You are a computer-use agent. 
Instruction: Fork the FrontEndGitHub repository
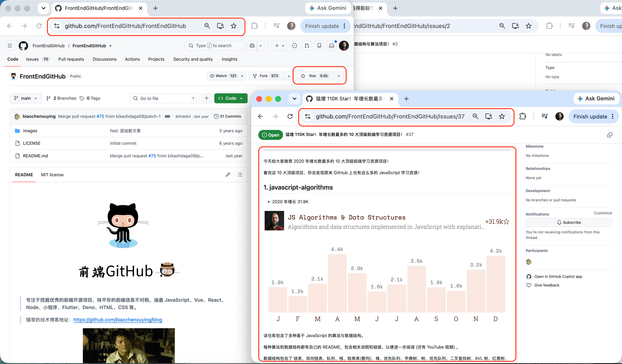pos(267,76)
